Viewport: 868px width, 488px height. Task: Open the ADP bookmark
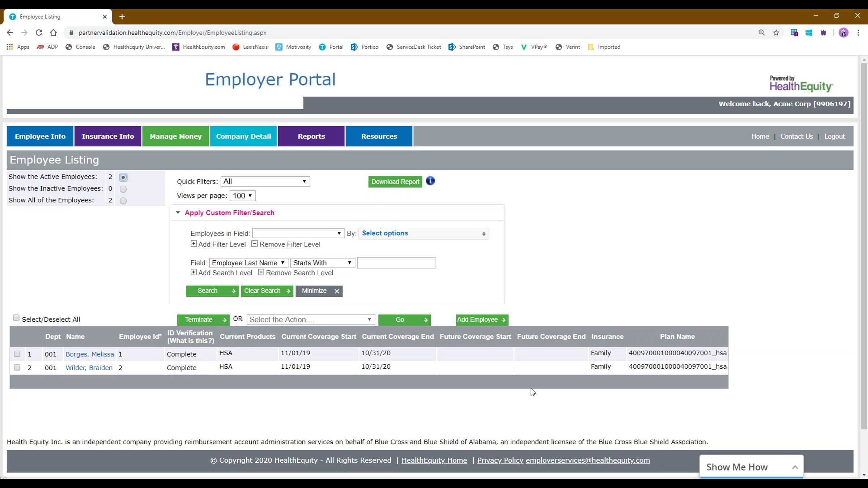(47, 47)
